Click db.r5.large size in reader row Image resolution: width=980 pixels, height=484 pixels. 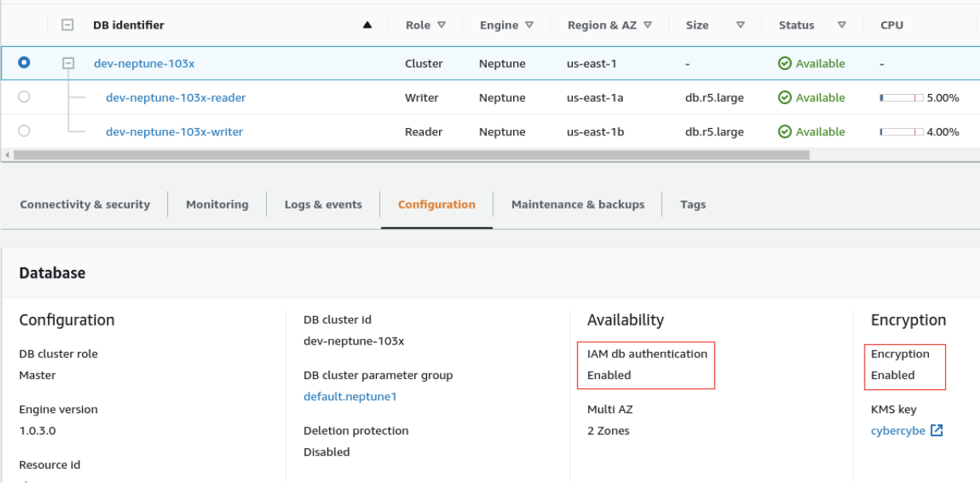pos(715,98)
